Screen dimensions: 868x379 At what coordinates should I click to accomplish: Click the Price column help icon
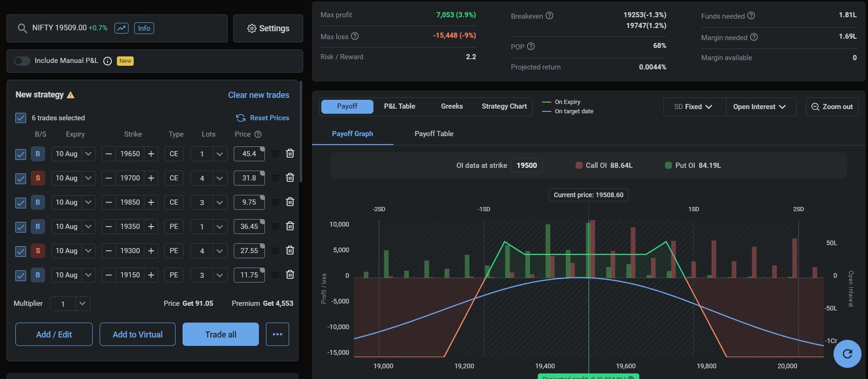click(x=258, y=134)
